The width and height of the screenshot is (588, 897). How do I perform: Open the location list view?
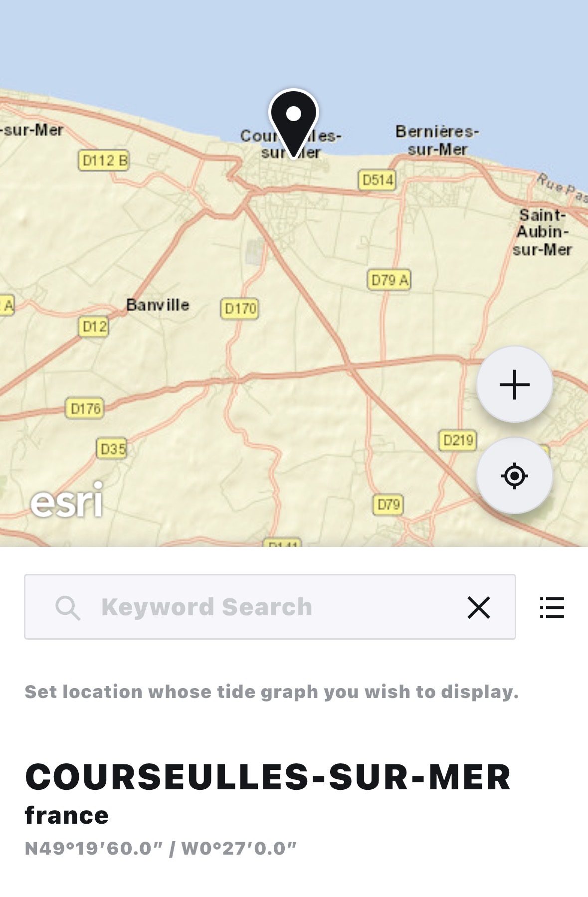pos(552,607)
